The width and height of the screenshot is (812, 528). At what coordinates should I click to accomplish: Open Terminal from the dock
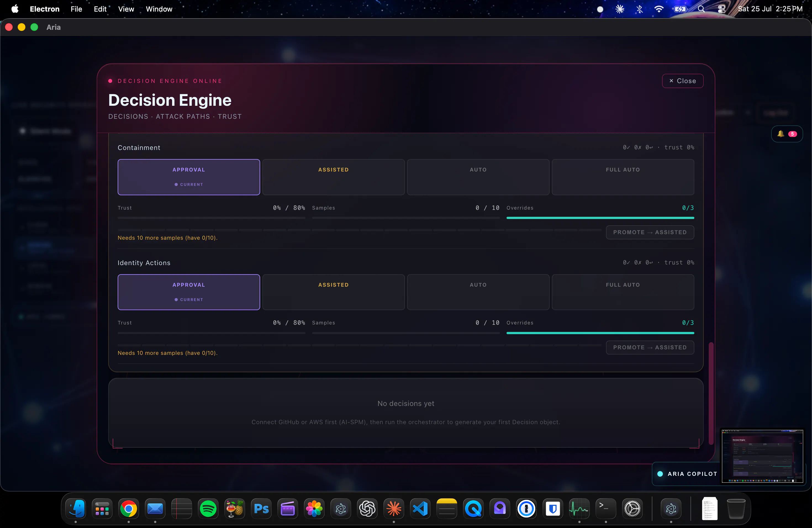[606, 509]
